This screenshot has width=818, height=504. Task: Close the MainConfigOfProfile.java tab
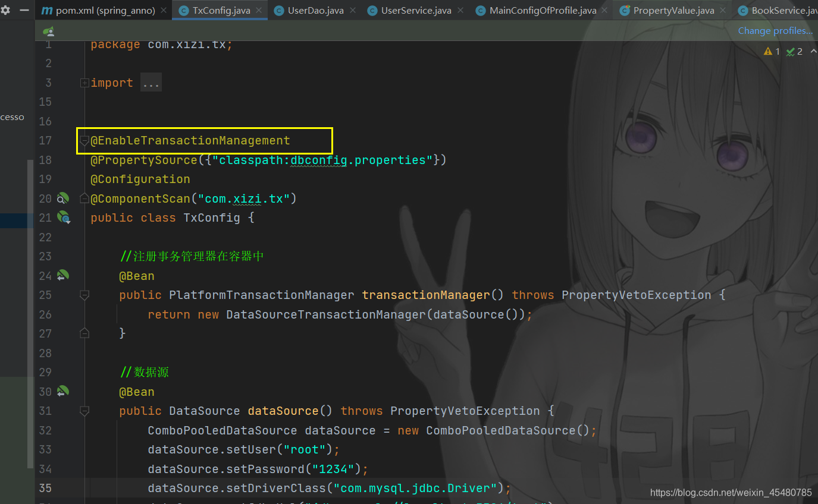(x=604, y=11)
